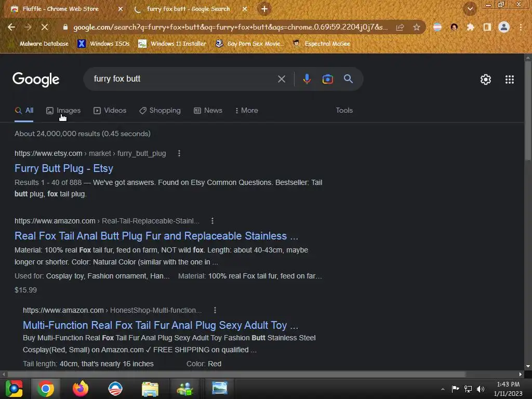Viewport: 532px width, 399px height.
Task: Click the back navigation arrow
Action: (11, 27)
